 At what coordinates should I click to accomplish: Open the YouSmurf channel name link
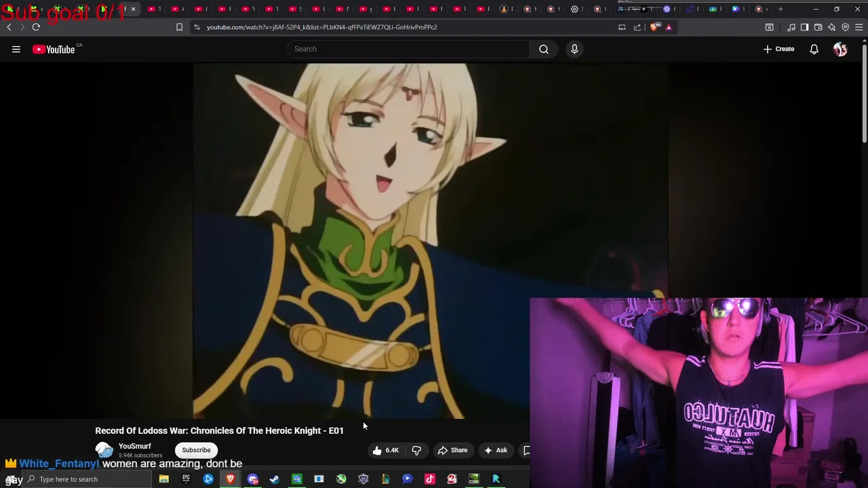(x=135, y=446)
